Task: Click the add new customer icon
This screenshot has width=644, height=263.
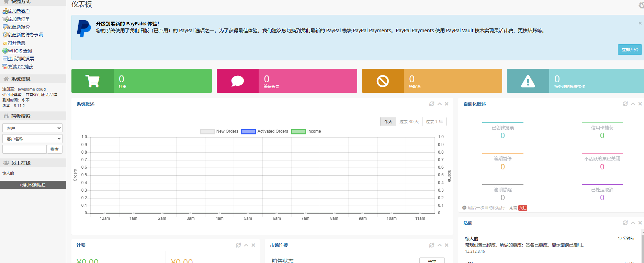Action: click(5, 11)
